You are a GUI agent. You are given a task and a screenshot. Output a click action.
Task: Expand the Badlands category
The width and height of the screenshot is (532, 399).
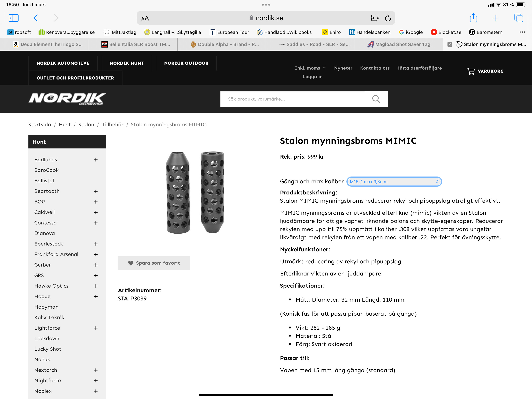(96, 160)
